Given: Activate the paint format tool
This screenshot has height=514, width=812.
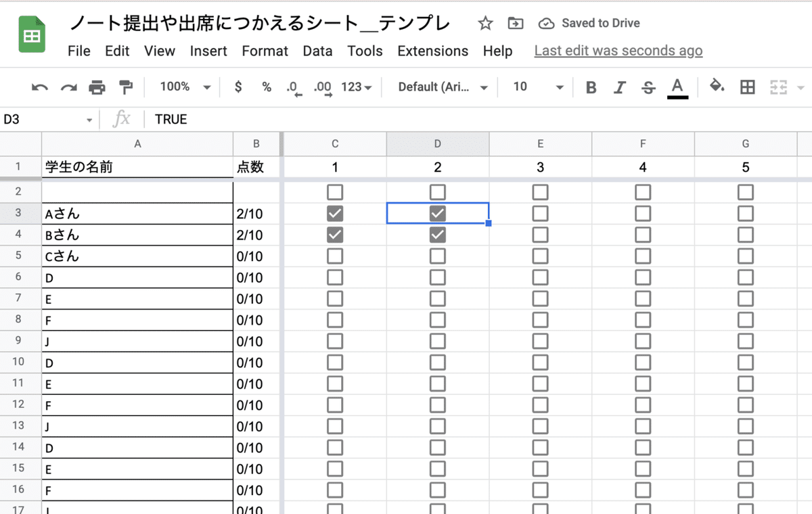Looking at the screenshot, I should [126, 87].
